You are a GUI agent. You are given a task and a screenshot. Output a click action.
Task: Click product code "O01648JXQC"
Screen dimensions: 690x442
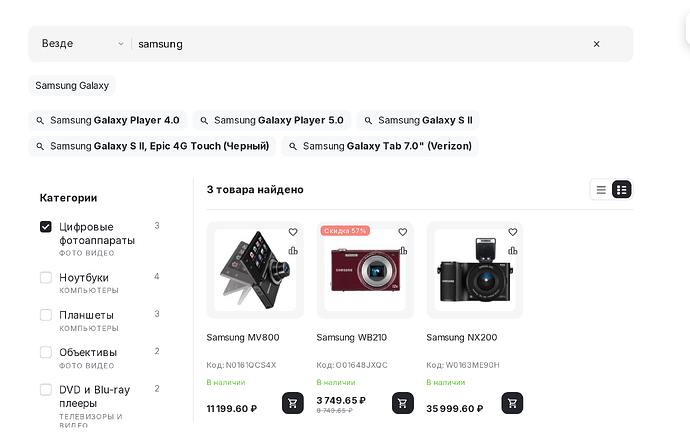pyautogui.click(x=361, y=365)
